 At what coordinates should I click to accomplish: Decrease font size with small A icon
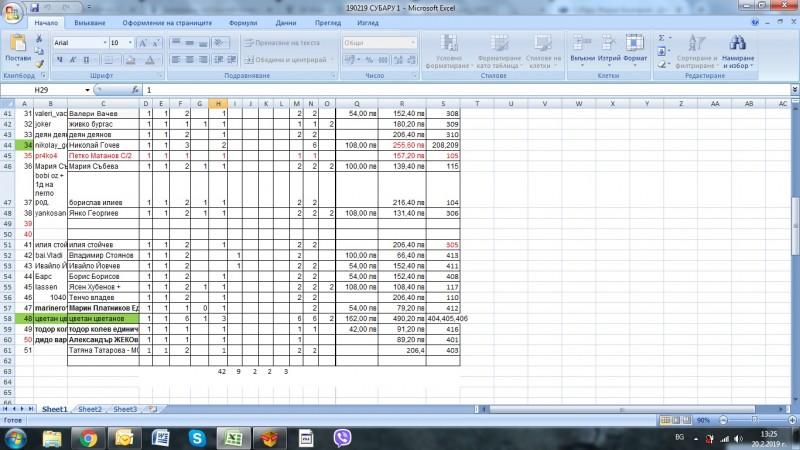156,43
